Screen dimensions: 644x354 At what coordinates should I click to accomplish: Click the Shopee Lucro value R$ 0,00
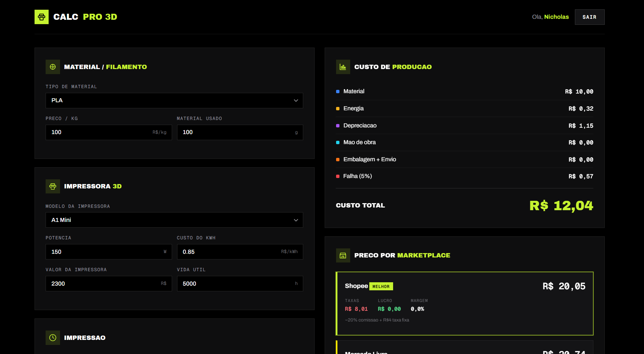[x=389, y=309]
